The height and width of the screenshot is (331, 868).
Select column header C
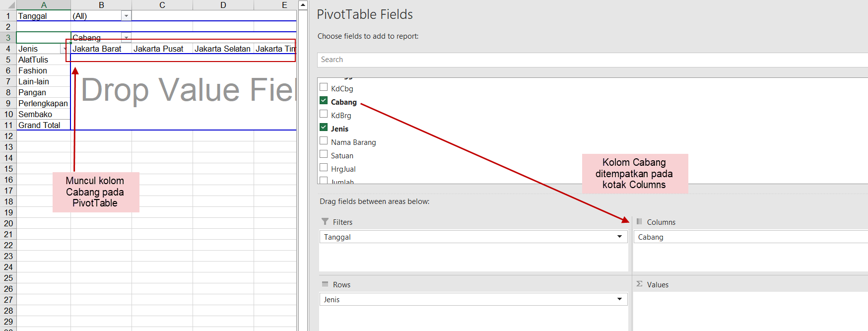[x=162, y=5]
